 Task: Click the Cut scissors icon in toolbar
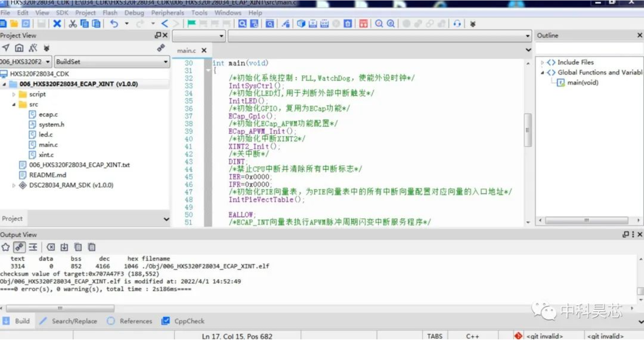(x=73, y=24)
